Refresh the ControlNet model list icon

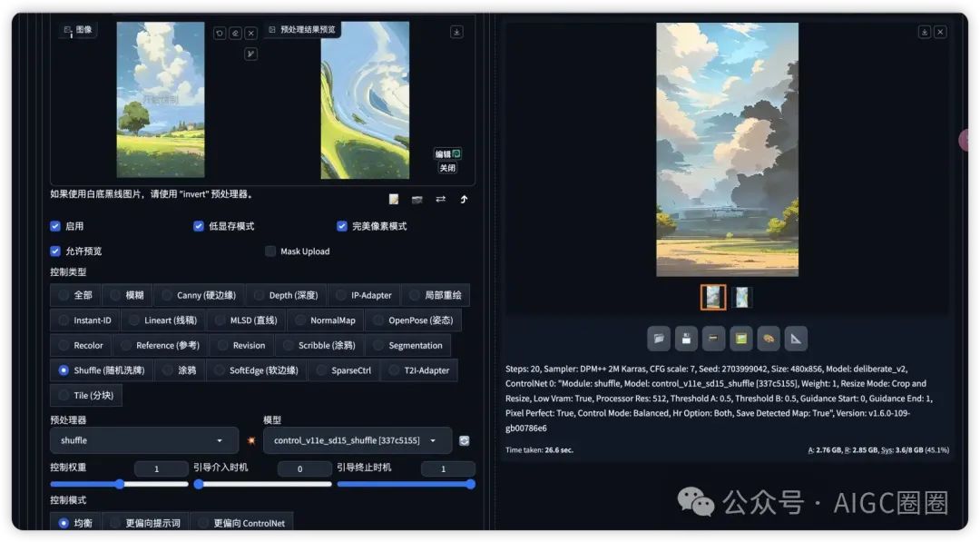[465, 439]
